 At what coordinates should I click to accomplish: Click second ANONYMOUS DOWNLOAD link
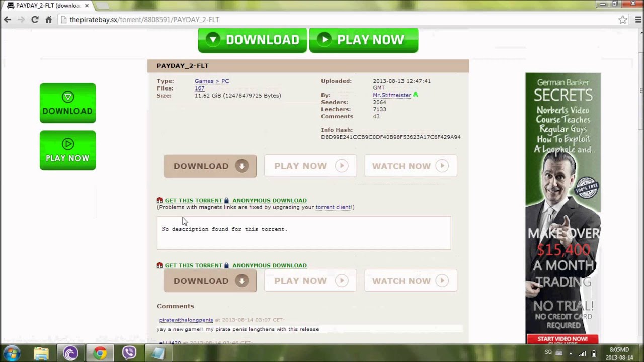(269, 265)
